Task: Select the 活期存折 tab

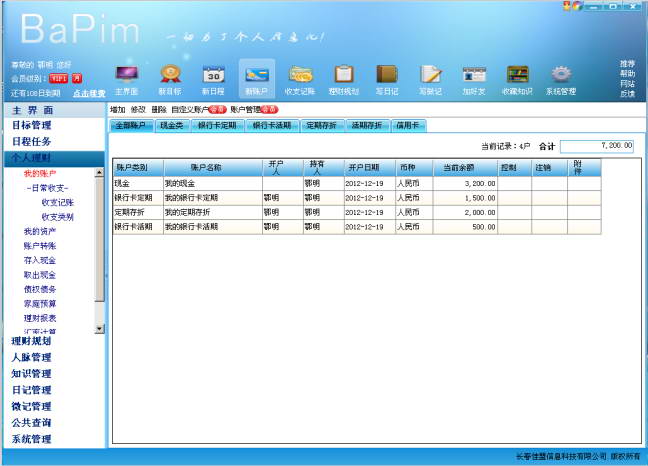Action: (x=367, y=125)
